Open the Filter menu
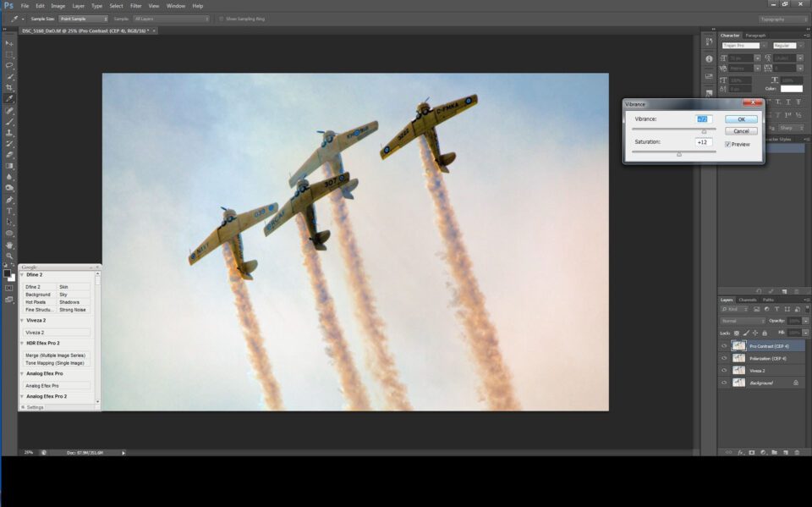The image size is (812, 507). (x=135, y=6)
